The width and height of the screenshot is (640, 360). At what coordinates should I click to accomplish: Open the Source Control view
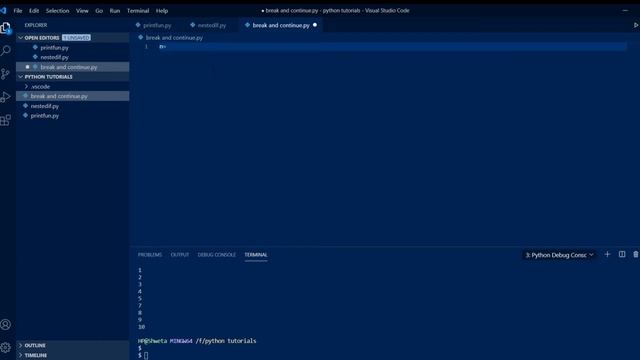tap(6, 74)
